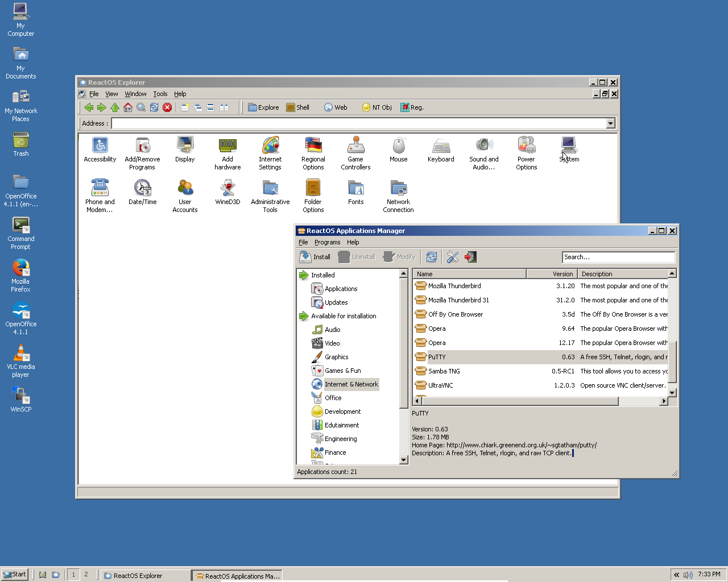Screen dimensions: 728x582
Task: Go up one level in ReactOS Explorer
Action: 115,107
